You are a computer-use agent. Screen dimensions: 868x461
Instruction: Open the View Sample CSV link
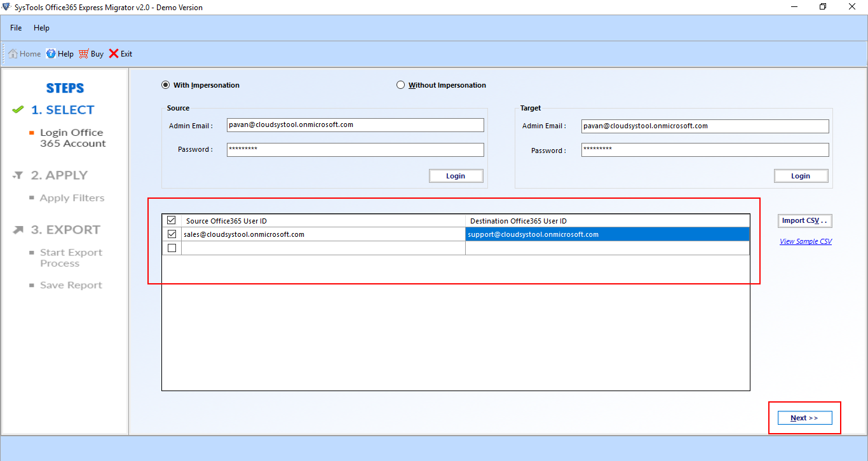pyautogui.click(x=806, y=241)
